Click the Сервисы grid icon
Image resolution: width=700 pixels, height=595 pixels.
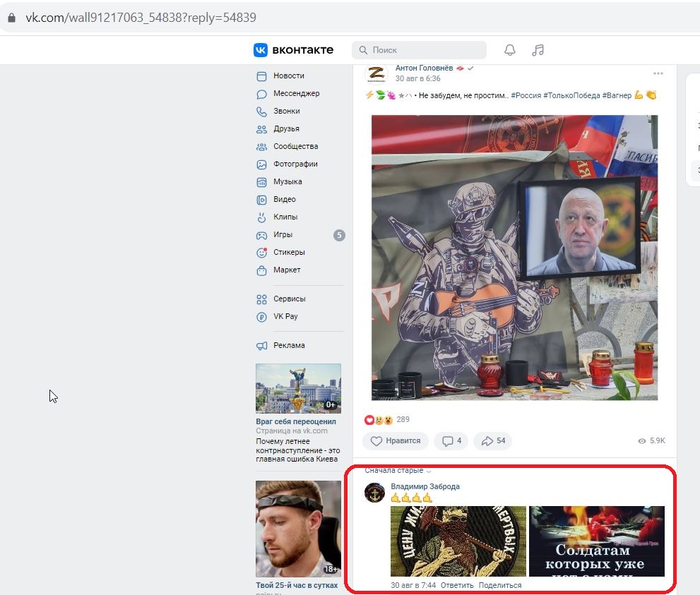click(261, 299)
